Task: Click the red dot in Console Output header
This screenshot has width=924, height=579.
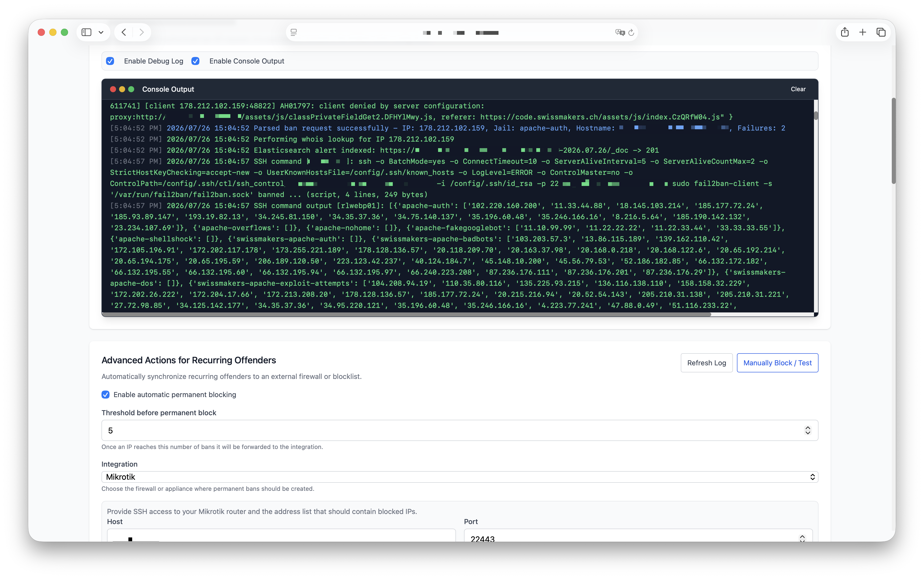Action: (113, 89)
